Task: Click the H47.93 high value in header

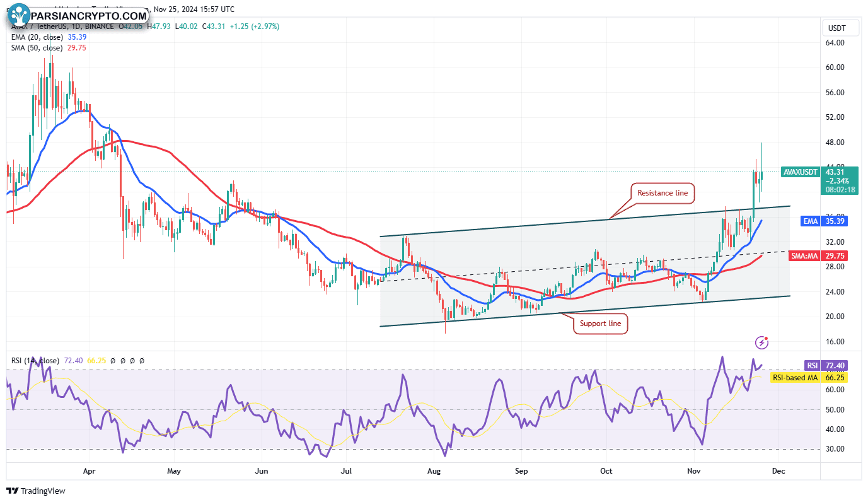Action: tap(159, 26)
